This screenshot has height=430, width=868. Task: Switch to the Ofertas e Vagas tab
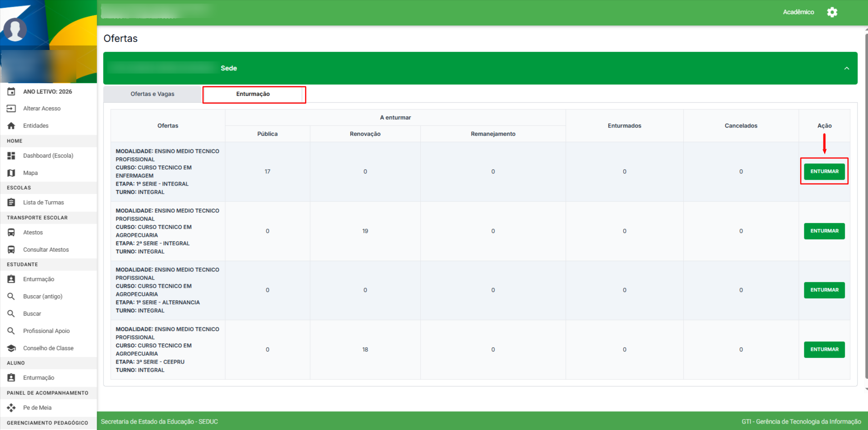[152, 94]
